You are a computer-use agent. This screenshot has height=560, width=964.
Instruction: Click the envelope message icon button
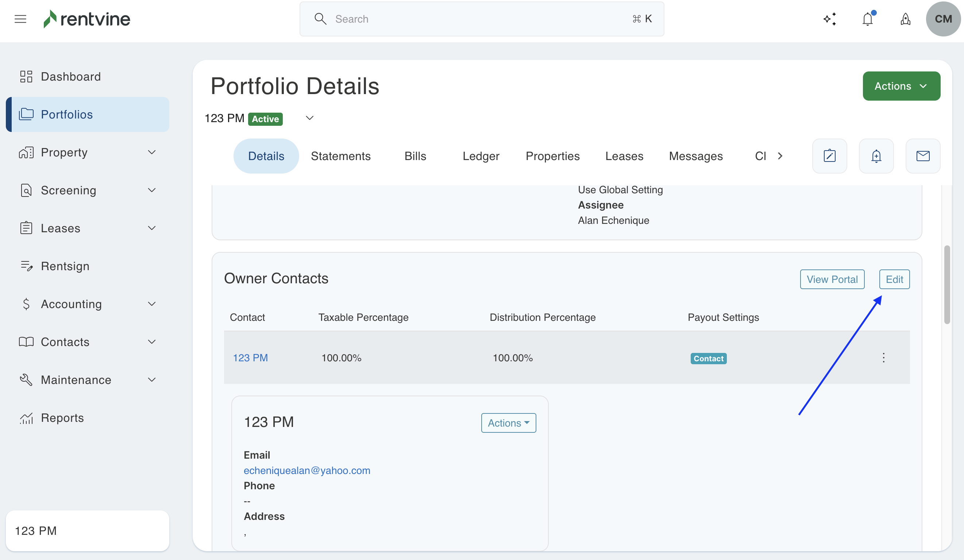923,156
